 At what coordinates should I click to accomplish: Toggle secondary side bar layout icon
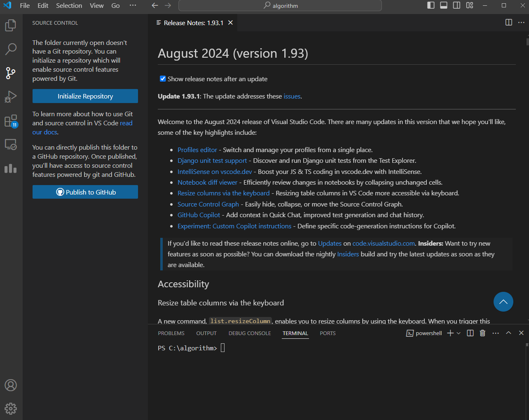coord(456,5)
